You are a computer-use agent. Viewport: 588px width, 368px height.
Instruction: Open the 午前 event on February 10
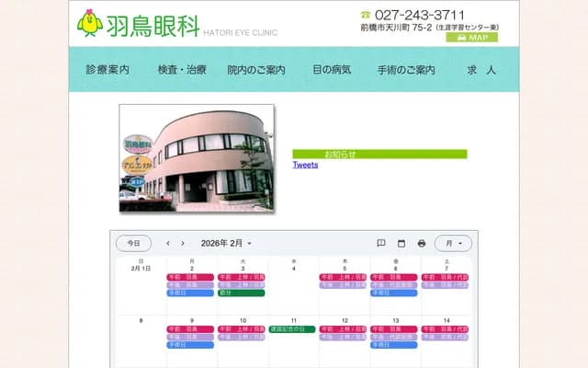[x=242, y=329]
